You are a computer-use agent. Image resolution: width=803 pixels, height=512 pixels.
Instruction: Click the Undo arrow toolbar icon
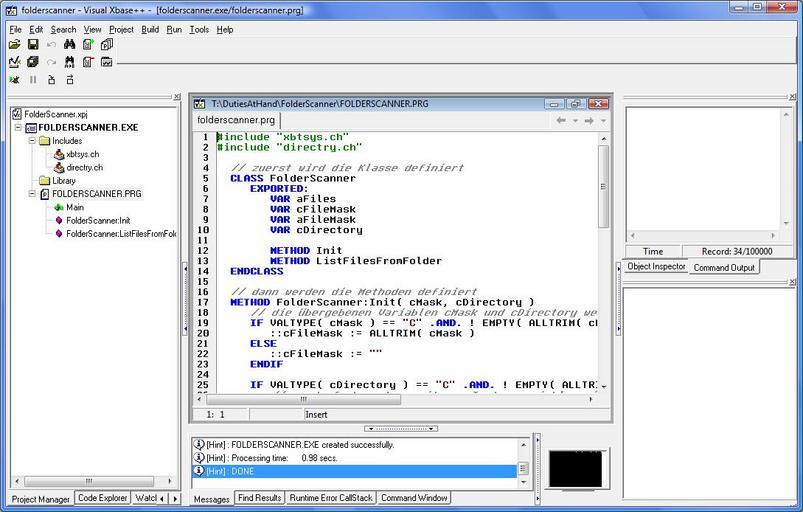point(52,45)
